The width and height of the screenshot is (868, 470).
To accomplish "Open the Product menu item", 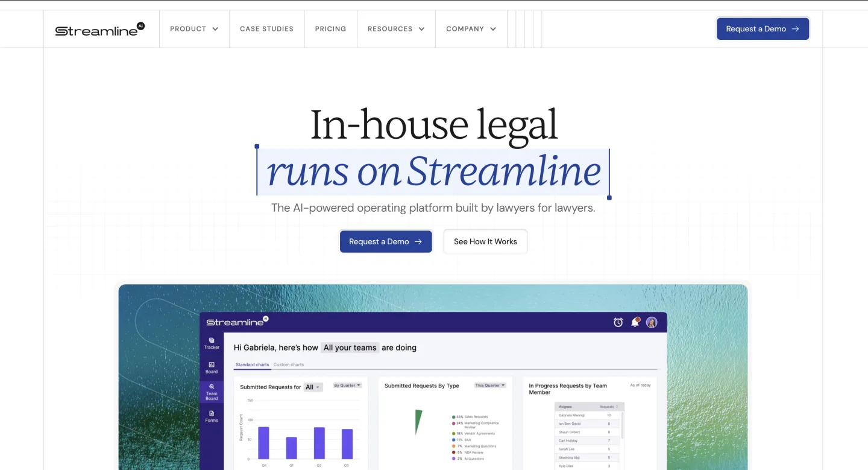I will point(194,29).
